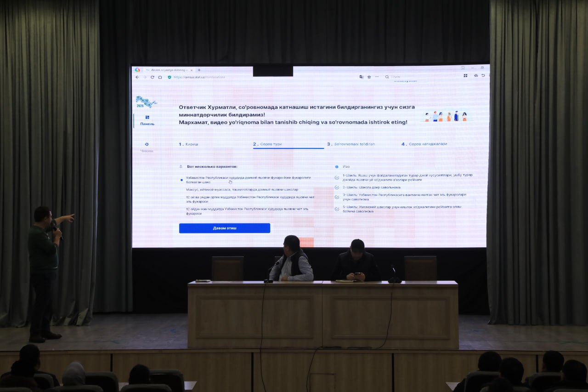Open the translate page icon
This screenshot has width=588, height=392.
tap(362, 77)
